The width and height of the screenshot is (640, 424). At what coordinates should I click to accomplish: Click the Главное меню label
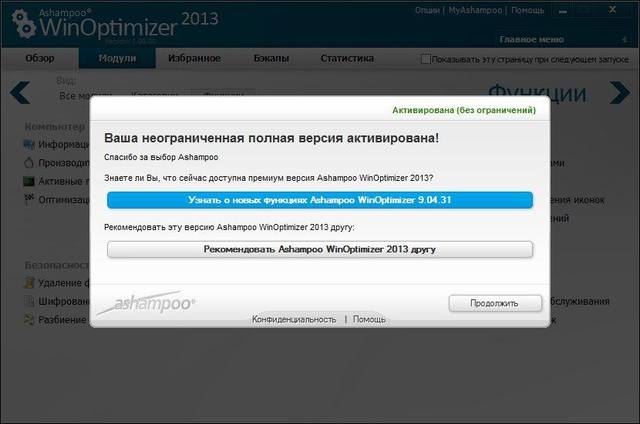coord(531,40)
